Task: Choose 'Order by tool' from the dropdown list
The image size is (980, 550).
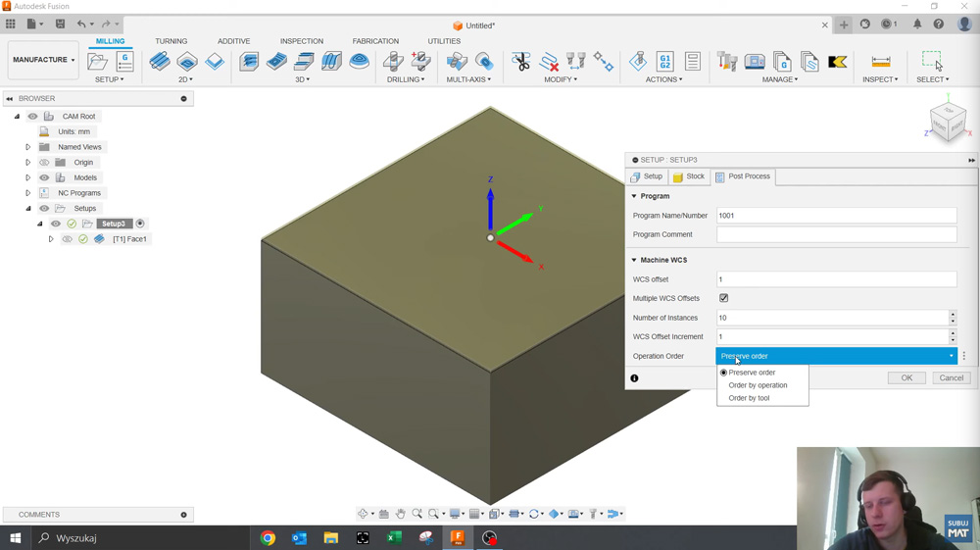Action: click(749, 398)
